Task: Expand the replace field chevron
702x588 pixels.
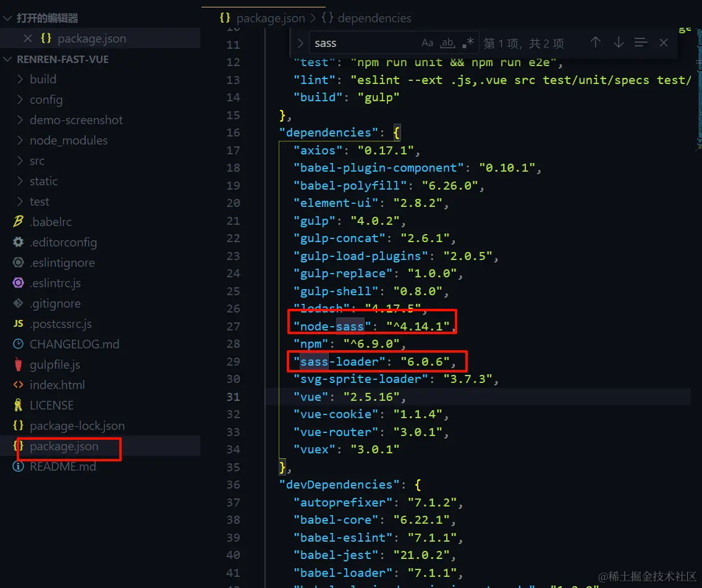Action: point(300,43)
